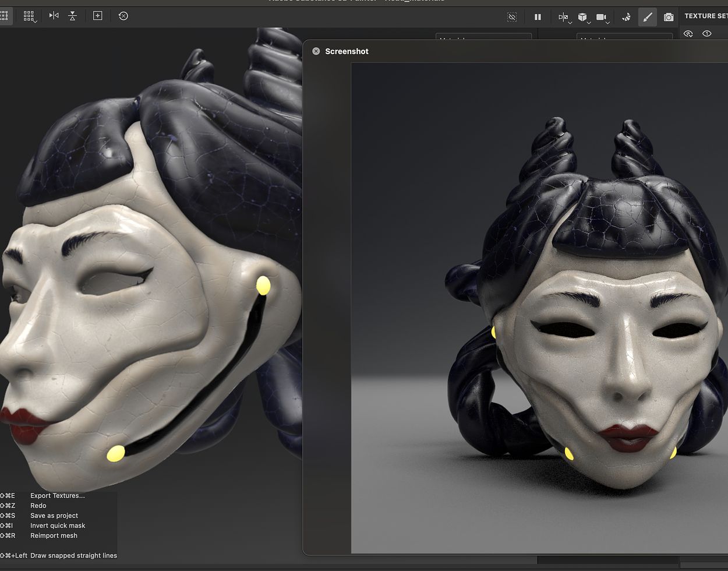Image resolution: width=728 pixels, height=571 pixels.
Task: Select the paint brush mode icon
Action: pyautogui.click(x=647, y=17)
